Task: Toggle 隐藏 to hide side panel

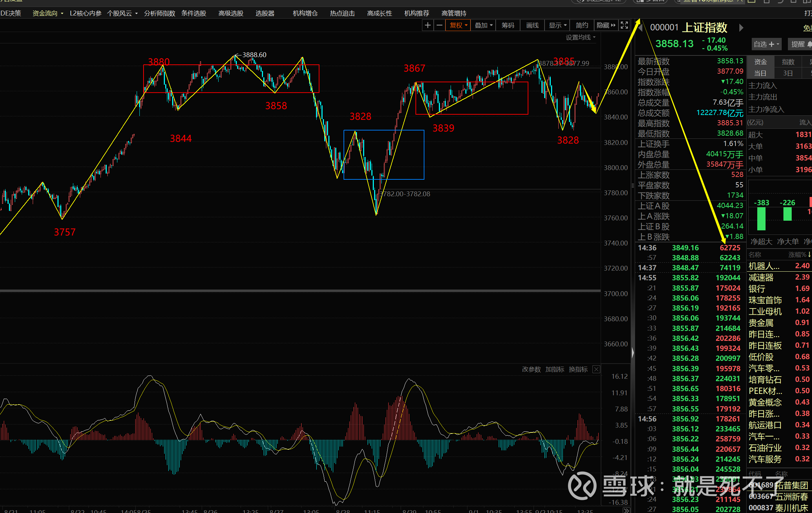Action: pyautogui.click(x=606, y=25)
